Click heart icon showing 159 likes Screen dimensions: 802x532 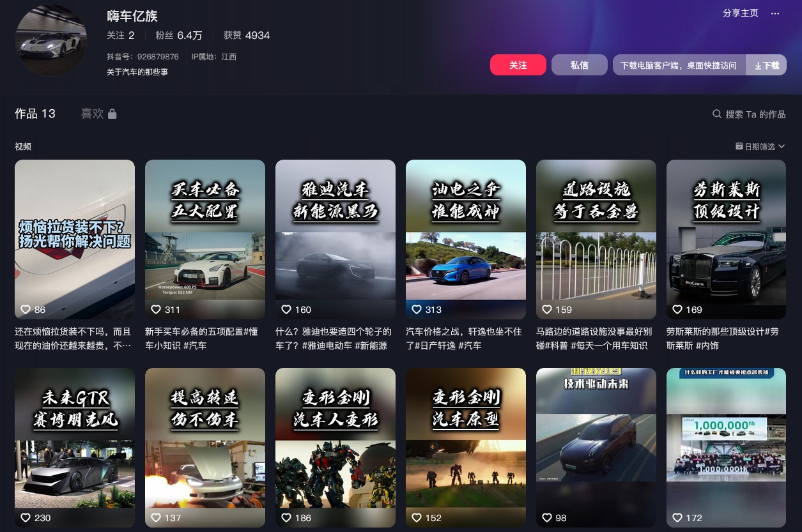point(547,309)
